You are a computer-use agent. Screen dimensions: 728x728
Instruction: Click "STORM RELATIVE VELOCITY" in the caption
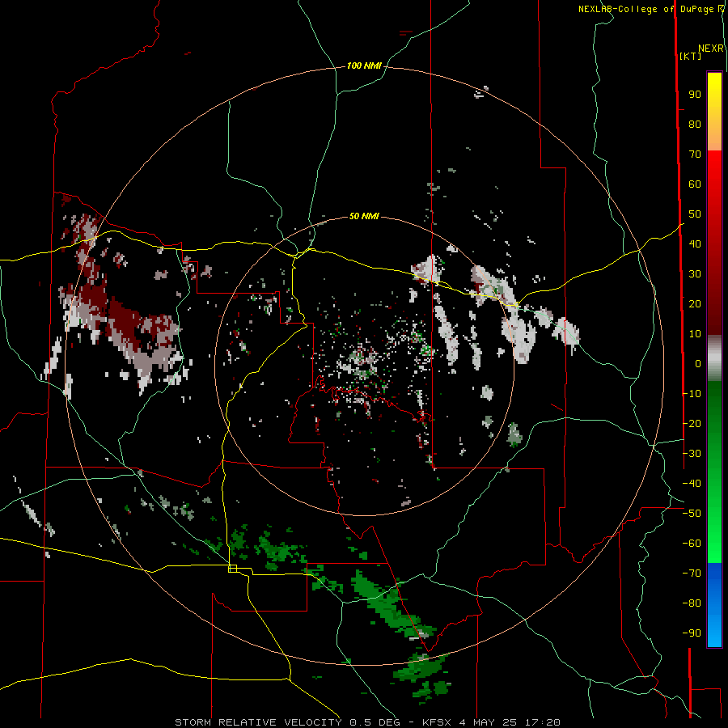[258, 722]
